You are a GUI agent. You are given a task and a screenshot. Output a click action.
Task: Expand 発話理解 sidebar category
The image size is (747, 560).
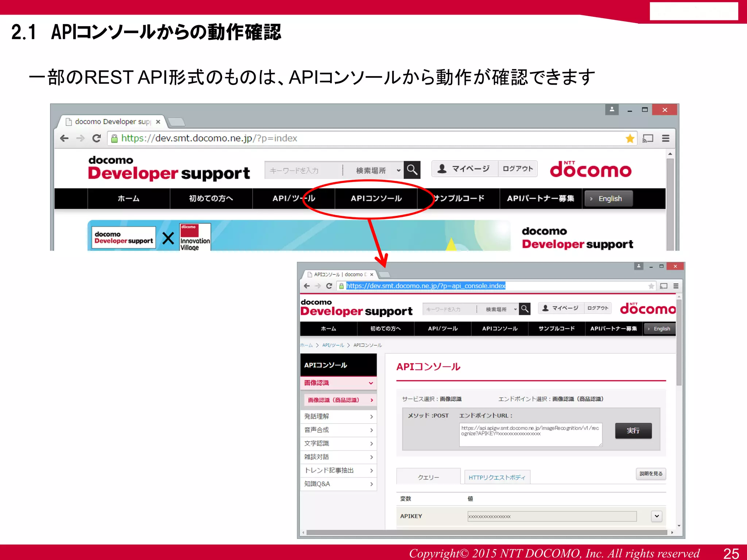pos(338,416)
